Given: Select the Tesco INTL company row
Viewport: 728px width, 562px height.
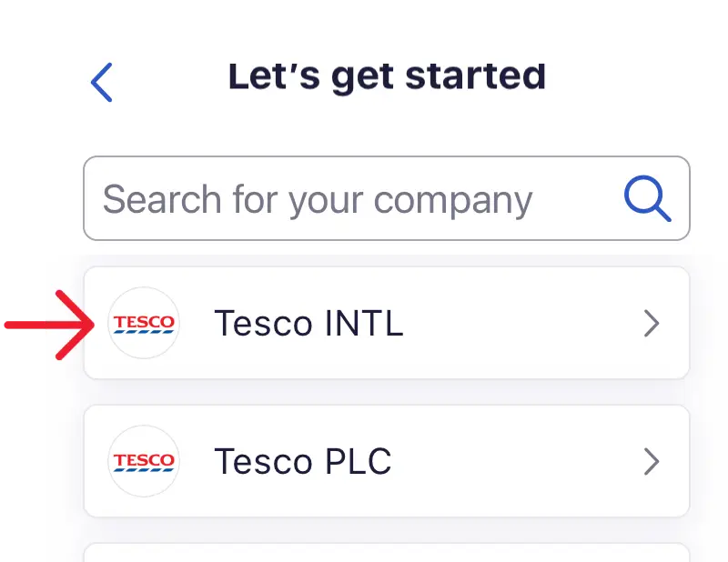Looking at the screenshot, I should pos(386,323).
